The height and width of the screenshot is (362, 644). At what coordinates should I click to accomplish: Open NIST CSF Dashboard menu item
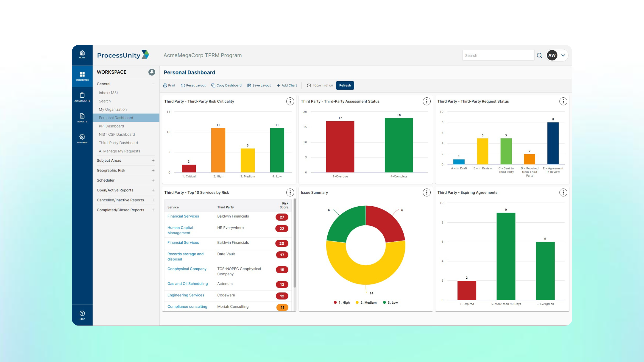click(x=126, y=134)
